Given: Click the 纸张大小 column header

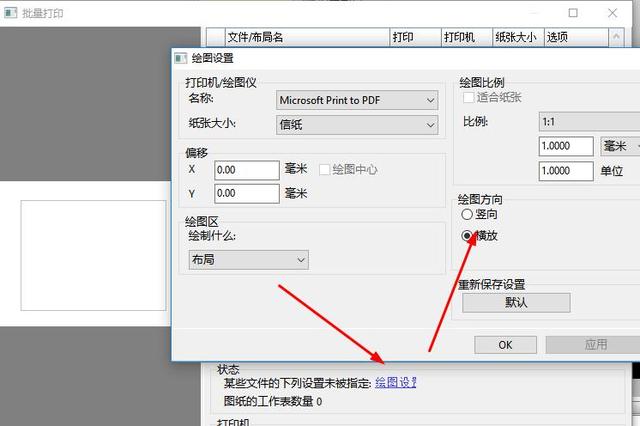Looking at the screenshot, I should [518, 37].
